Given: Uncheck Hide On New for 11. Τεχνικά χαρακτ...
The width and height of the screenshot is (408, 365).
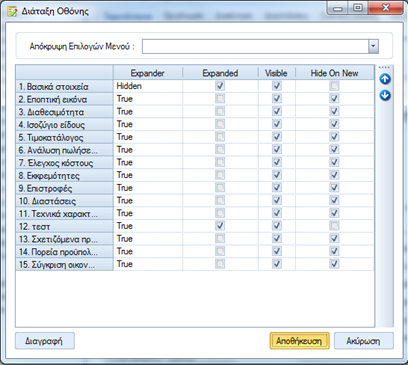Looking at the screenshot, I should tap(334, 213).
